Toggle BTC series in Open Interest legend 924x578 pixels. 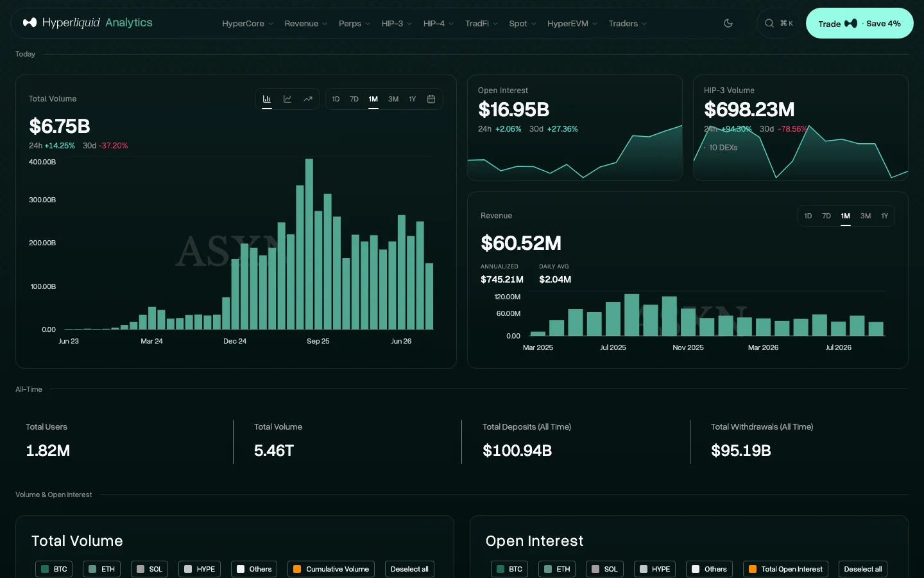509,569
